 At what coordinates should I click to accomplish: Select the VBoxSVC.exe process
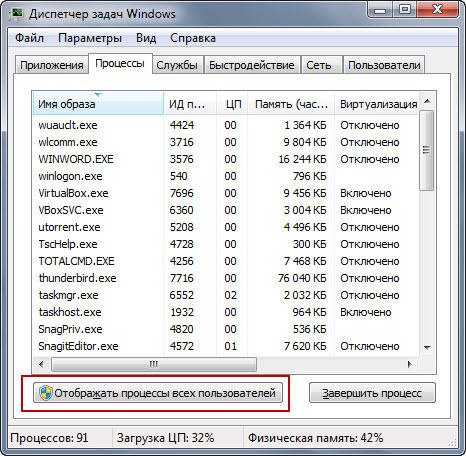point(226,210)
